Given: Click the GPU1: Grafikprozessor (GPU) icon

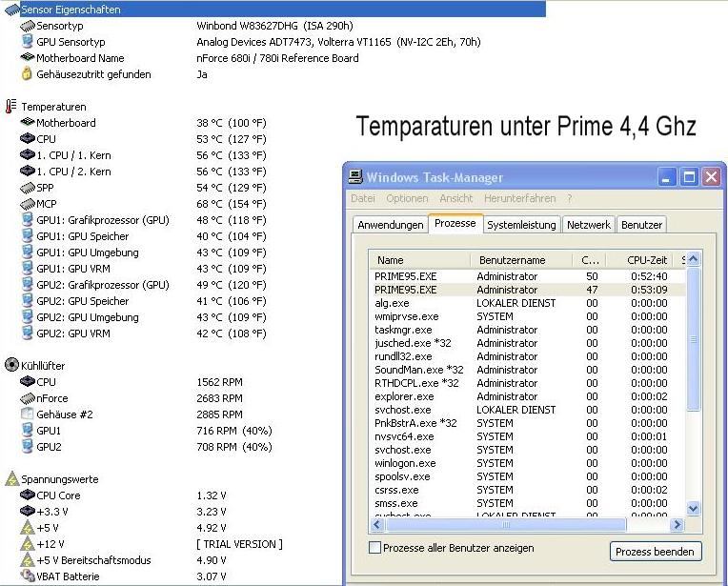Looking at the screenshot, I should click(x=28, y=220).
